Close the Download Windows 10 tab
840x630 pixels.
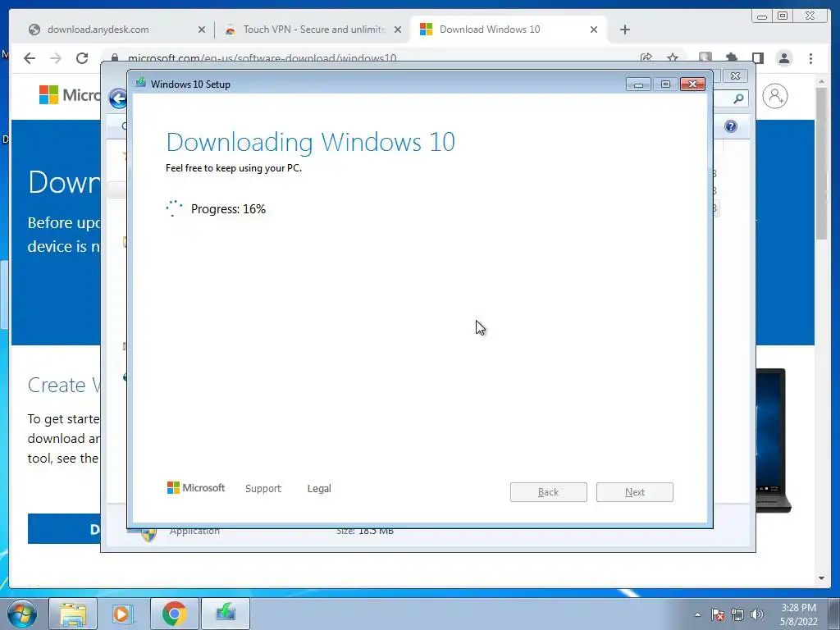(x=594, y=30)
